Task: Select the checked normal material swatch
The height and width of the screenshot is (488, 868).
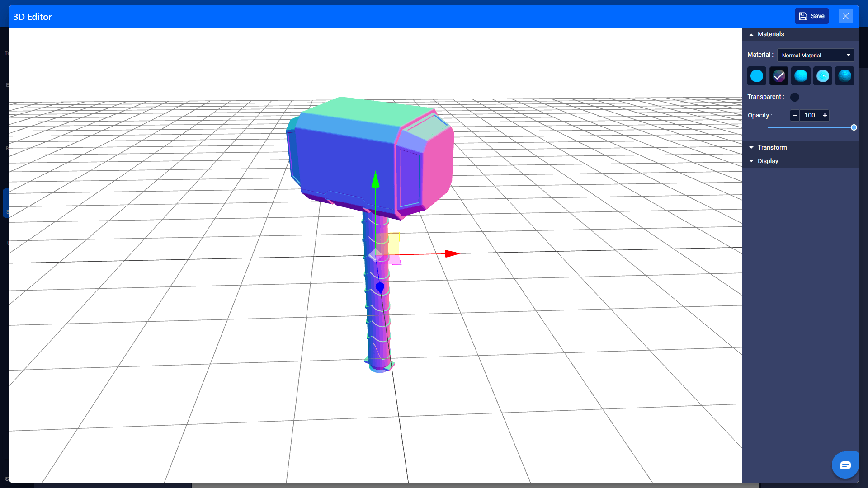Action: [x=778, y=76]
